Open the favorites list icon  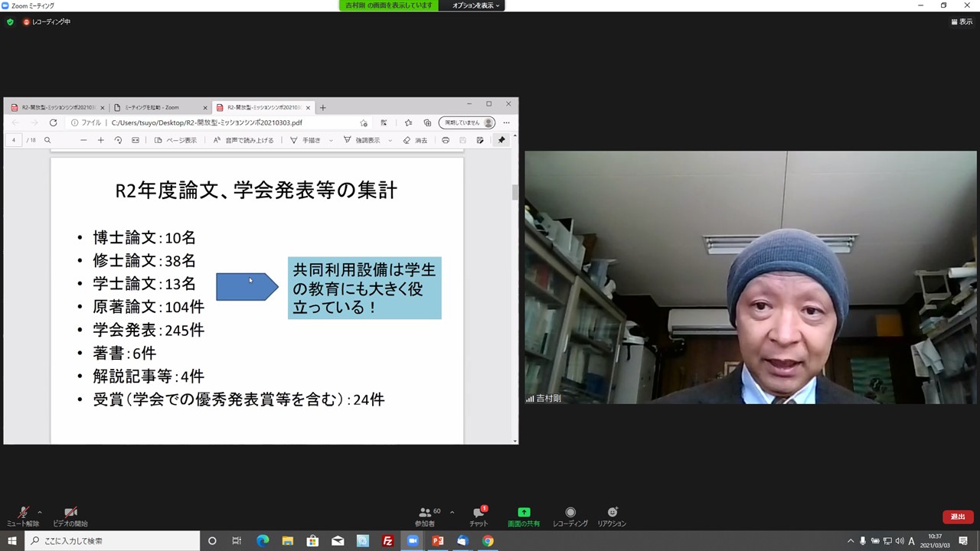pyautogui.click(x=408, y=122)
